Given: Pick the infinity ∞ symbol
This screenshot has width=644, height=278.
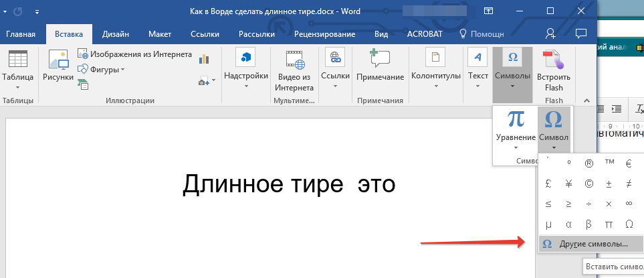Looking at the screenshot, I should 629,202.
